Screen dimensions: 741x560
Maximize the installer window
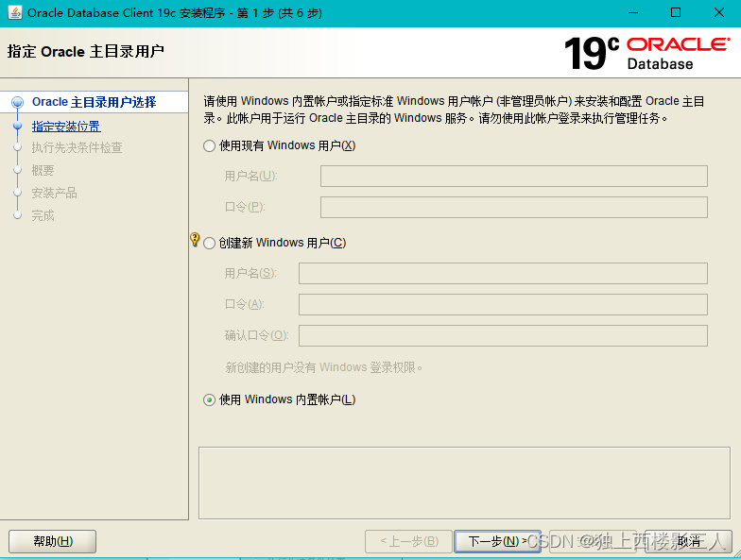[x=676, y=13]
